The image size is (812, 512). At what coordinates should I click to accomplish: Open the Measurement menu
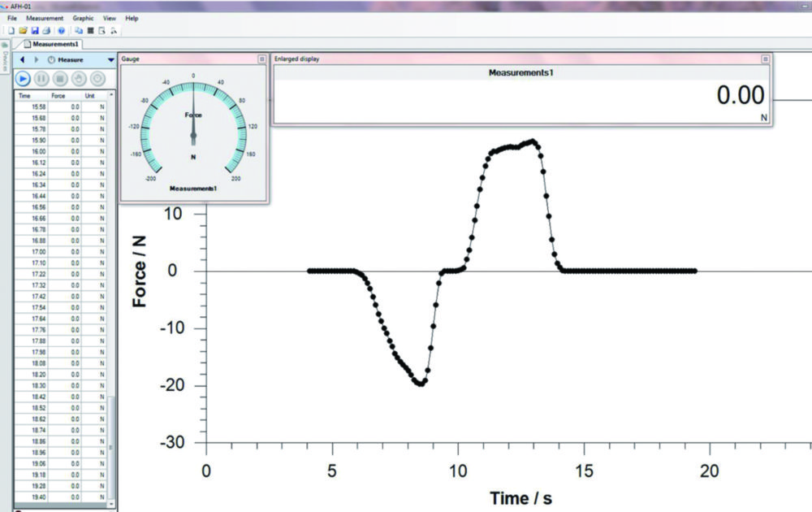(x=45, y=18)
